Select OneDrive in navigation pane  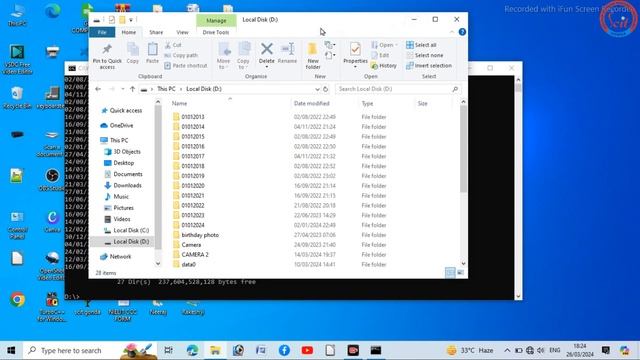pos(117,125)
